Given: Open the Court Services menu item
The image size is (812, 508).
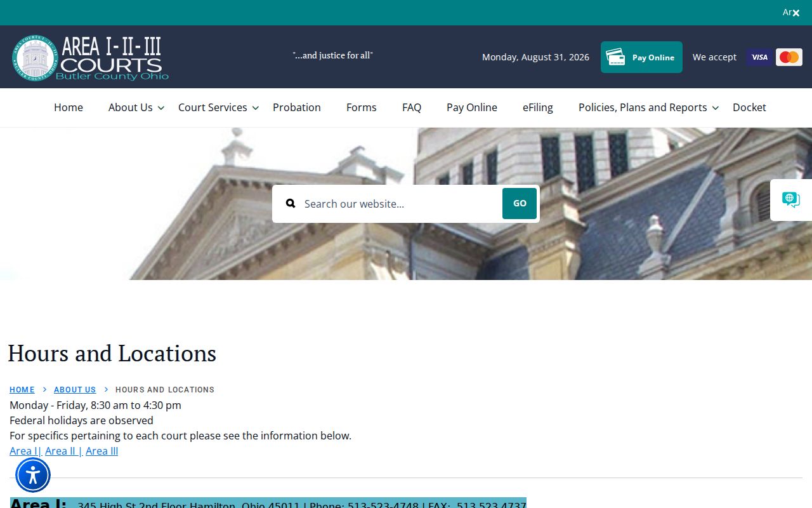Looking at the screenshot, I should 213,107.
